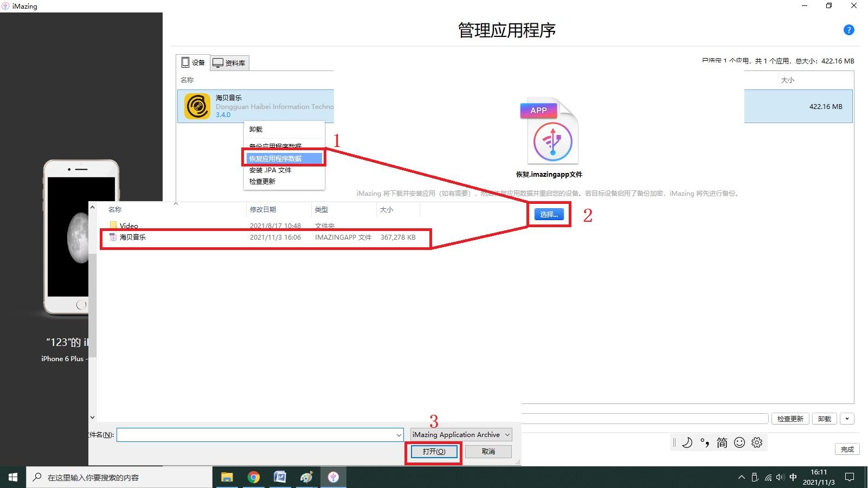Click the 取消 button in file dialog
Viewport: 868px width, 488px height.
pyautogui.click(x=488, y=452)
